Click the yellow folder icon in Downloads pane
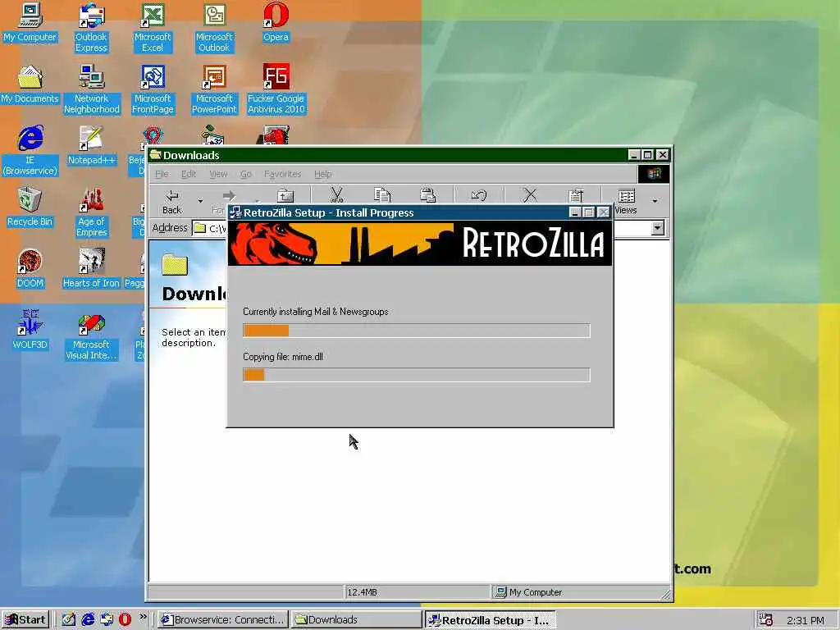840x630 pixels. 175,264
